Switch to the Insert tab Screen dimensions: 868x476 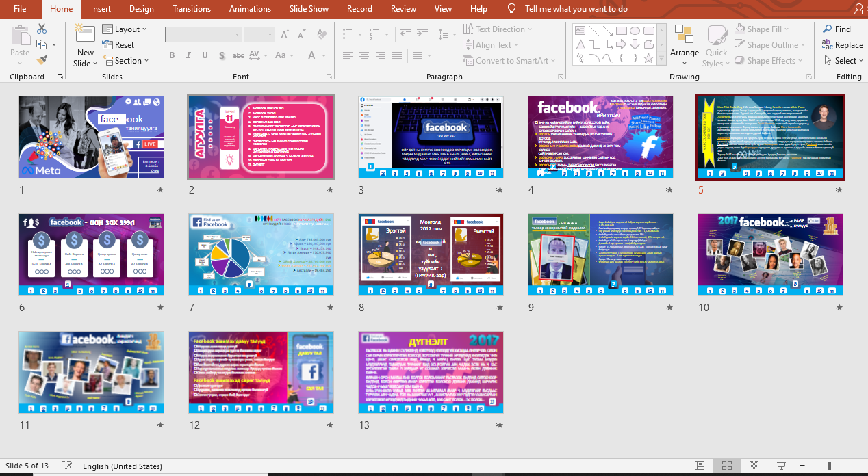(101, 9)
